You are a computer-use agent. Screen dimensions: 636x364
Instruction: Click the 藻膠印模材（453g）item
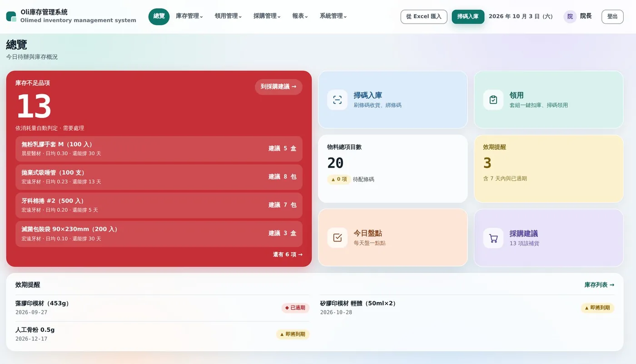pos(162,308)
